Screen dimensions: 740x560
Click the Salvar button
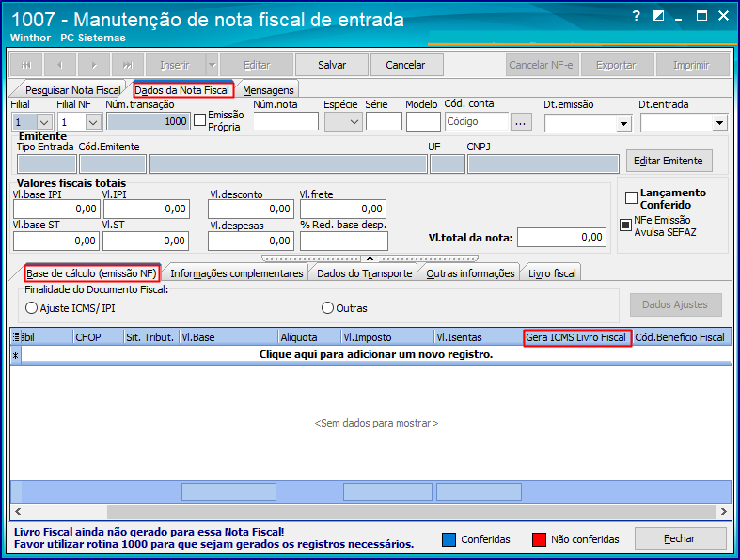coord(332,65)
